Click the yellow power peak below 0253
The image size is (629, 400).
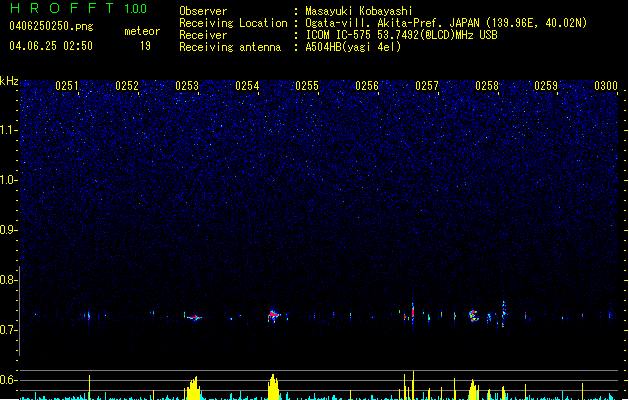[194, 388]
